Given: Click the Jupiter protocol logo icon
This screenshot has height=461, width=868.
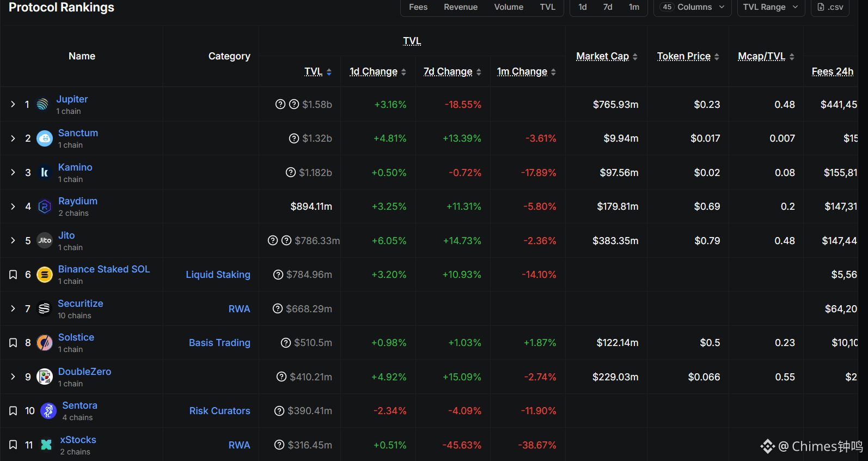Looking at the screenshot, I should point(42,104).
